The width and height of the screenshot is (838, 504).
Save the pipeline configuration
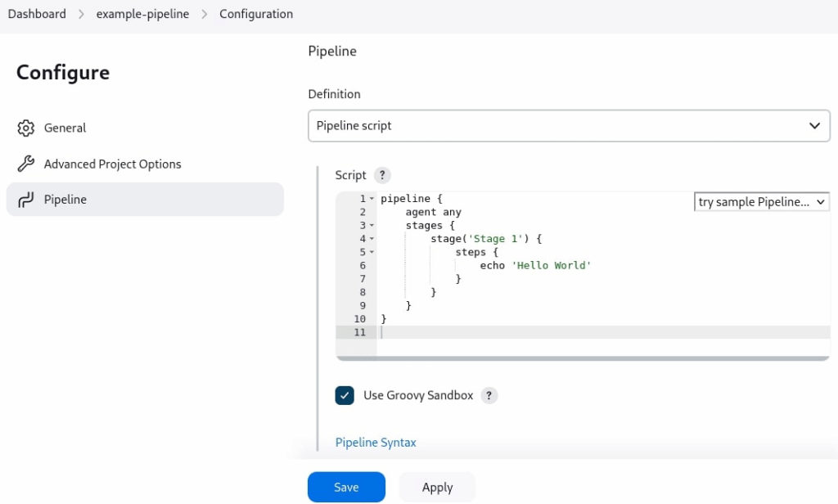(x=346, y=486)
